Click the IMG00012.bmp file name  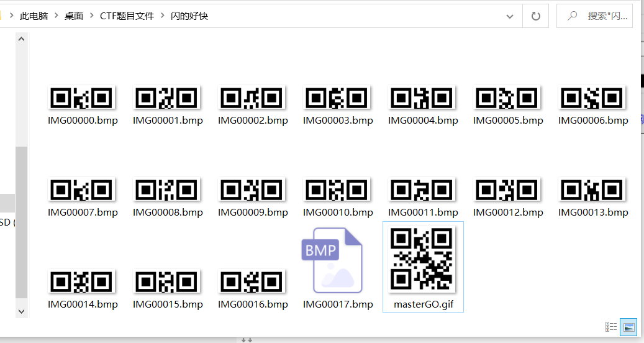(508, 213)
